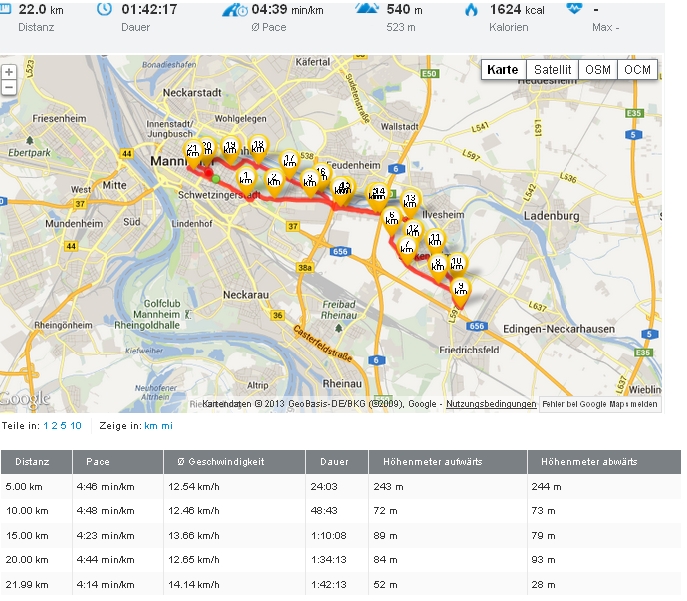The width and height of the screenshot is (687, 601).
Task: Switch map to Satellit view
Action: click(552, 70)
